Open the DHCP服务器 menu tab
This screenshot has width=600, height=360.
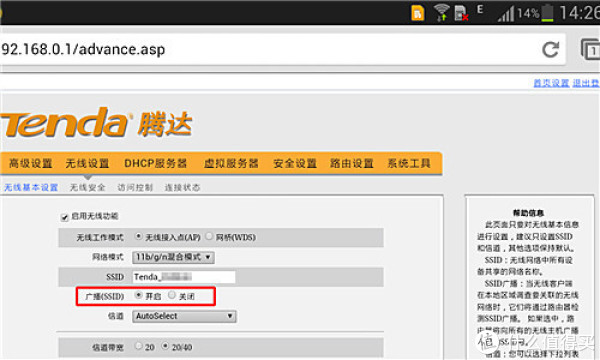point(155,163)
